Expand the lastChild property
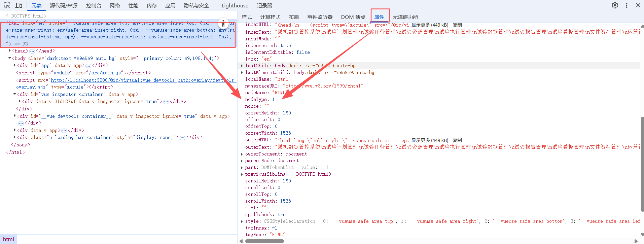 tap(242, 66)
